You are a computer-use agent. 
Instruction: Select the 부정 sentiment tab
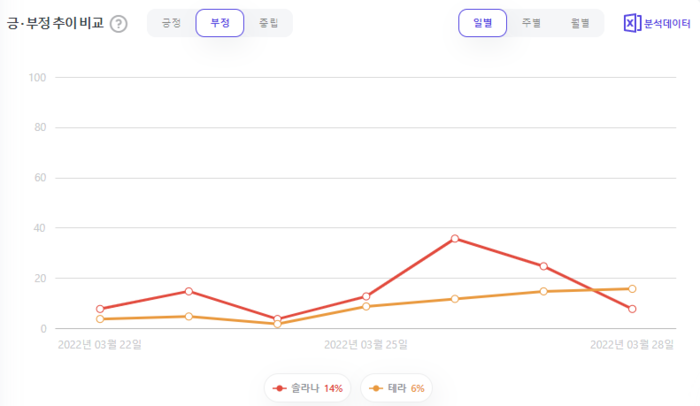(x=220, y=23)
